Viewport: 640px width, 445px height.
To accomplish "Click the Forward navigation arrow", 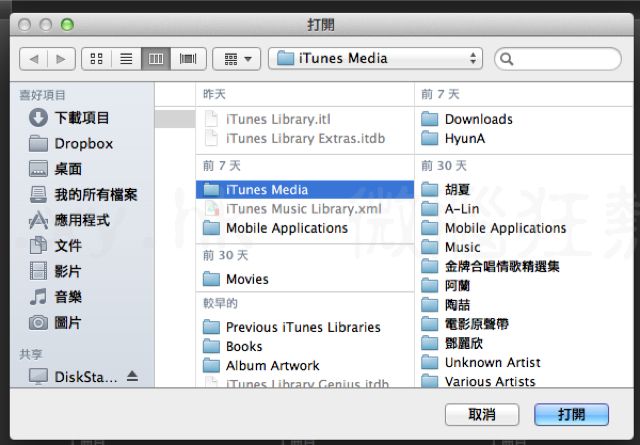I will coord(59,59).
